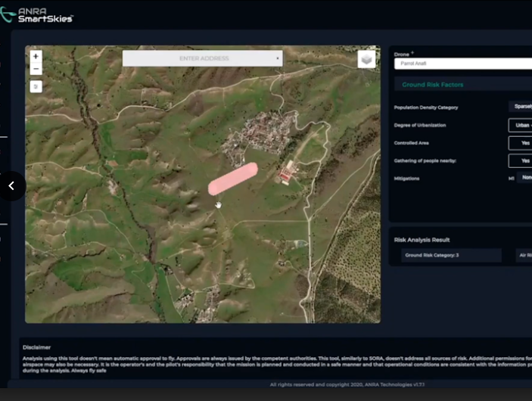Zoom in on the map
Viewport: 532px width, 401px height.
36,56
